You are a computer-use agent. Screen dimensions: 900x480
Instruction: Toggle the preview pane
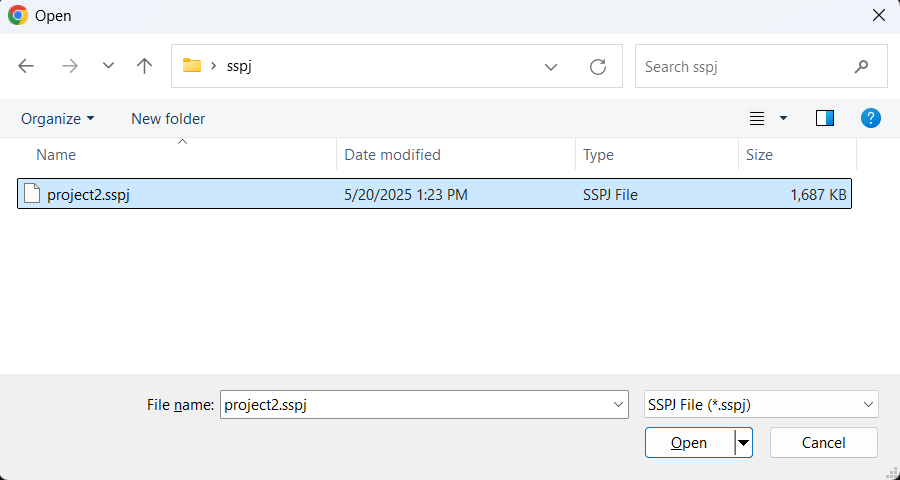825,118
